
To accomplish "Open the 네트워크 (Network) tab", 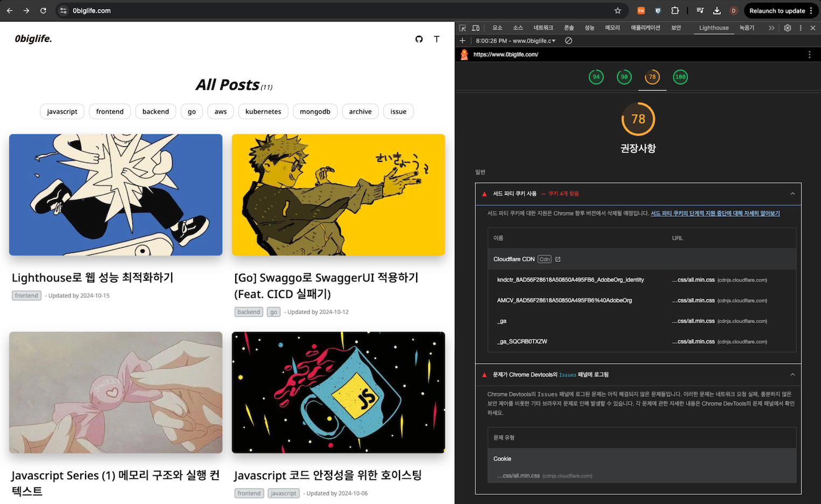I will (543, 28).
